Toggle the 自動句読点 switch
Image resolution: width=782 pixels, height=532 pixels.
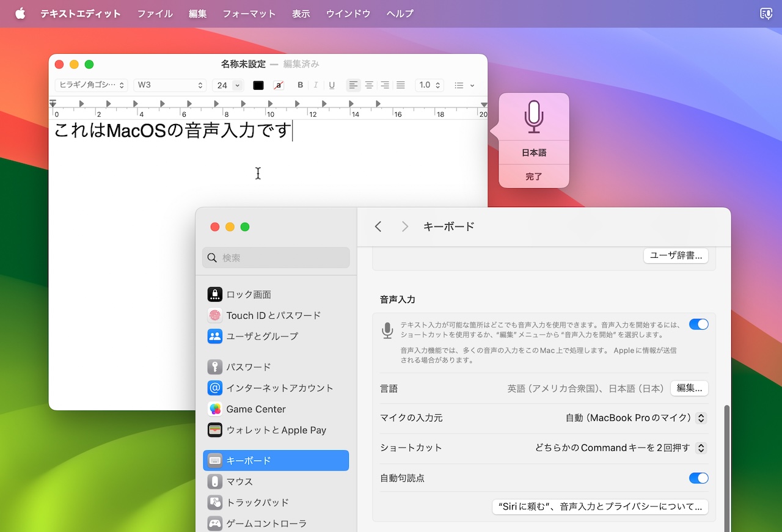698,478
